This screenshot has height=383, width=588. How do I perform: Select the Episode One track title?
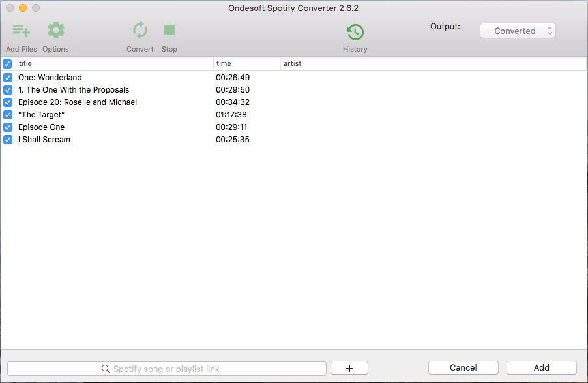(41, 127)
